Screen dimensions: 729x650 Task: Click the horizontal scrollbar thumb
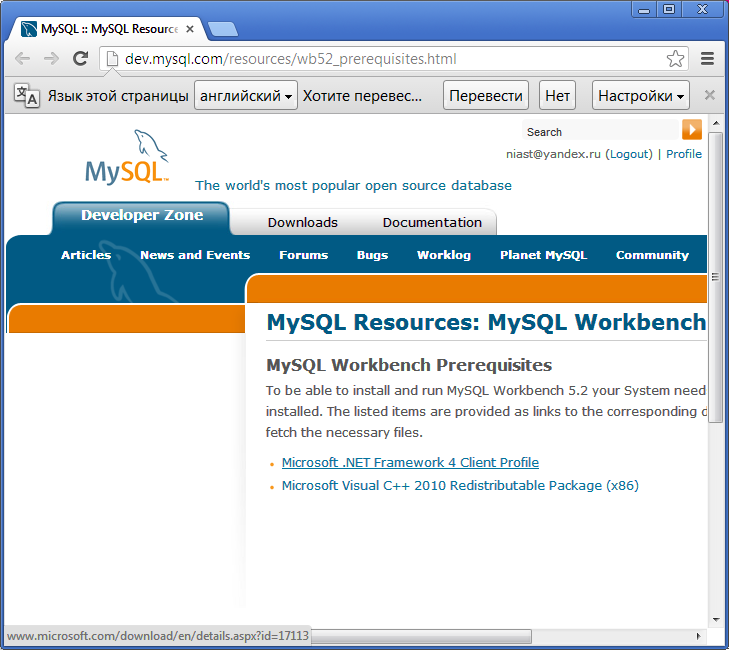[421, 636]
